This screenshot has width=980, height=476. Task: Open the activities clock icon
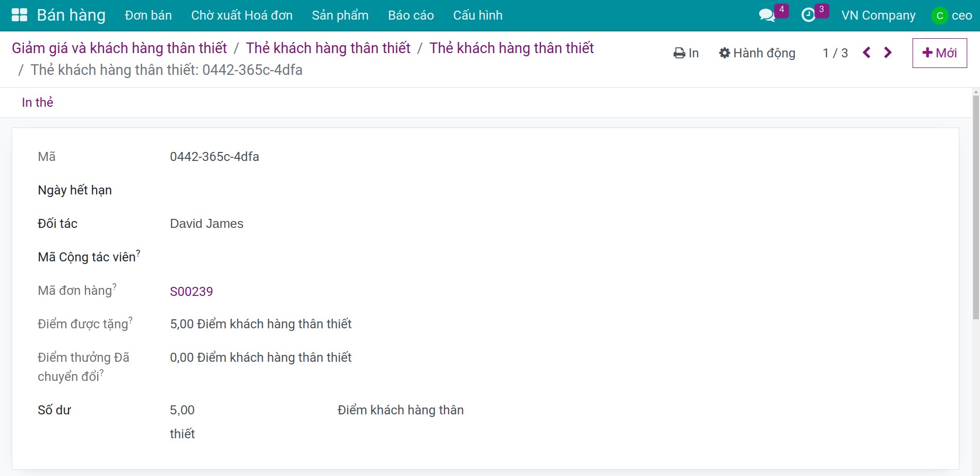pos(808,15)
